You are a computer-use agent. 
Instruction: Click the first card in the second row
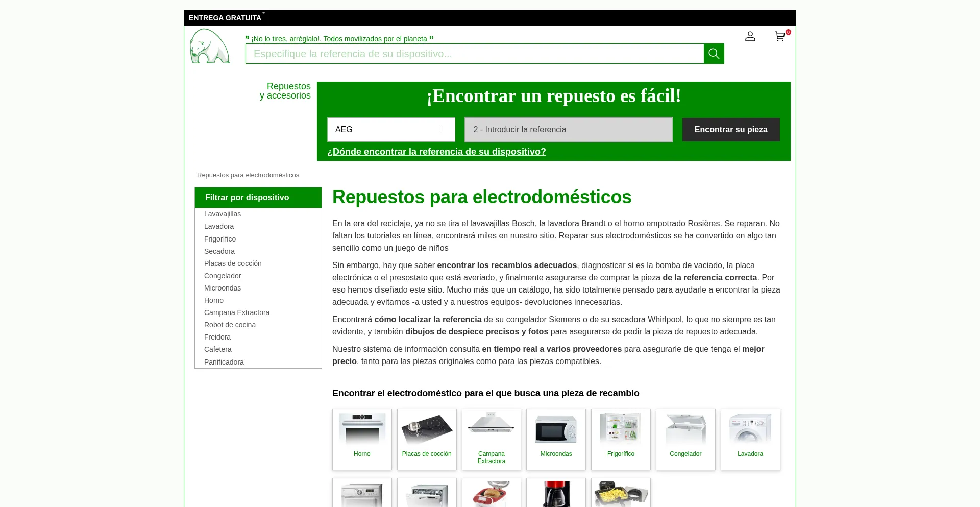(x=362, y=493)
